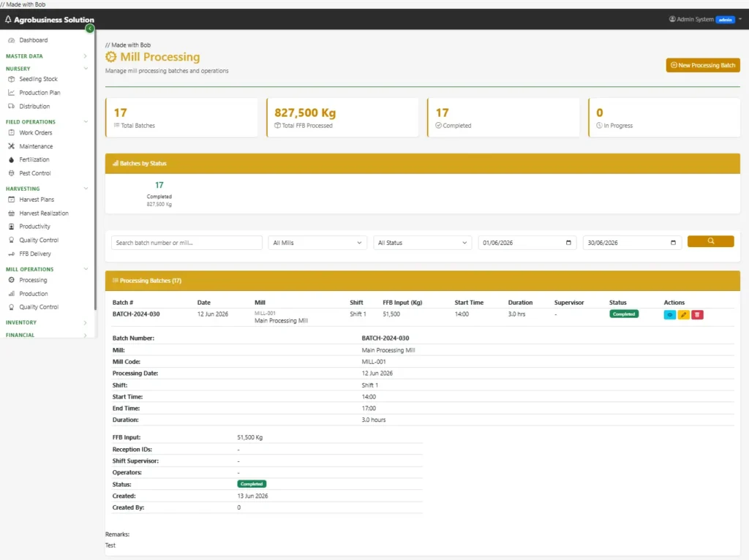Click the 13 Jun 2026 Created value
This screenshot has width=749, height=560.
pos(252,496)
